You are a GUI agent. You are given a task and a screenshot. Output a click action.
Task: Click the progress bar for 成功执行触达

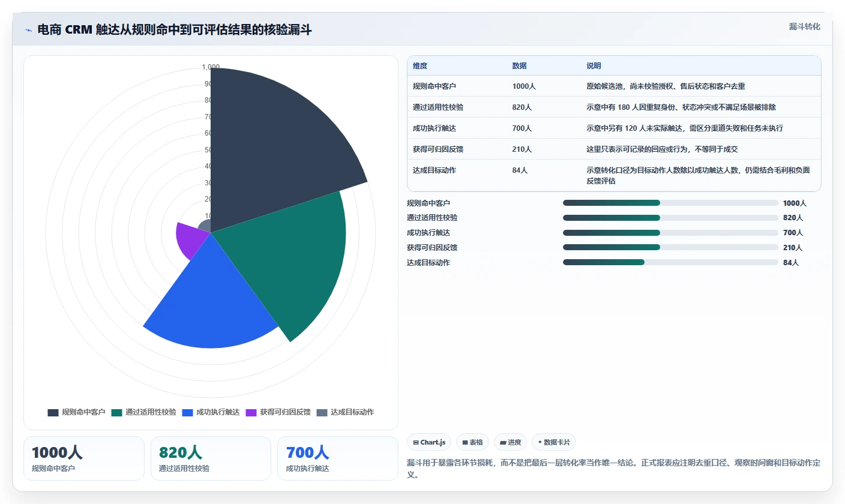(670, 233)
